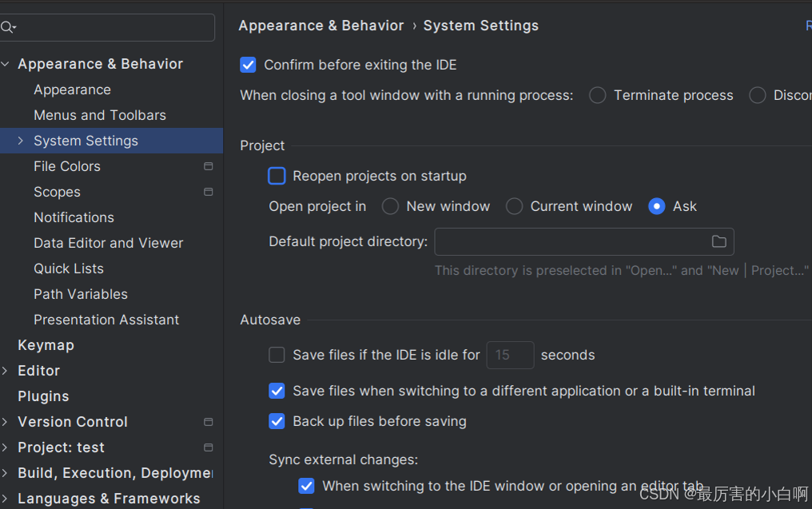Choose Terminate process radio button
This screenshot has height=509, width=812.
pos(597,95)
